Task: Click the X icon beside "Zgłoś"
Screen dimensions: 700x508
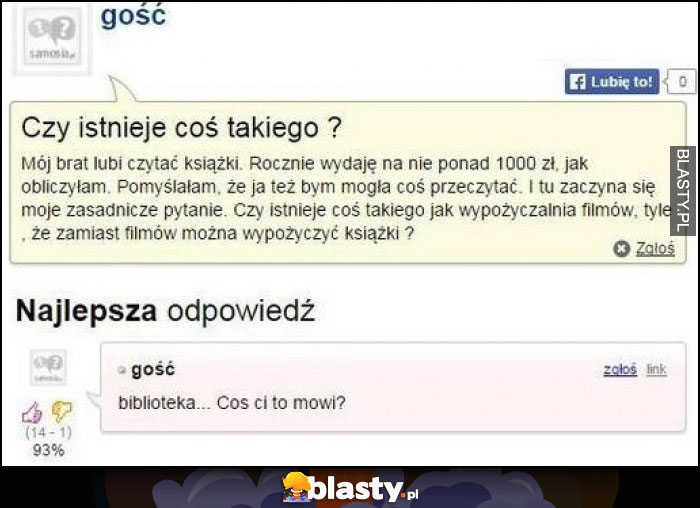Action: click(x=621, y=248)
